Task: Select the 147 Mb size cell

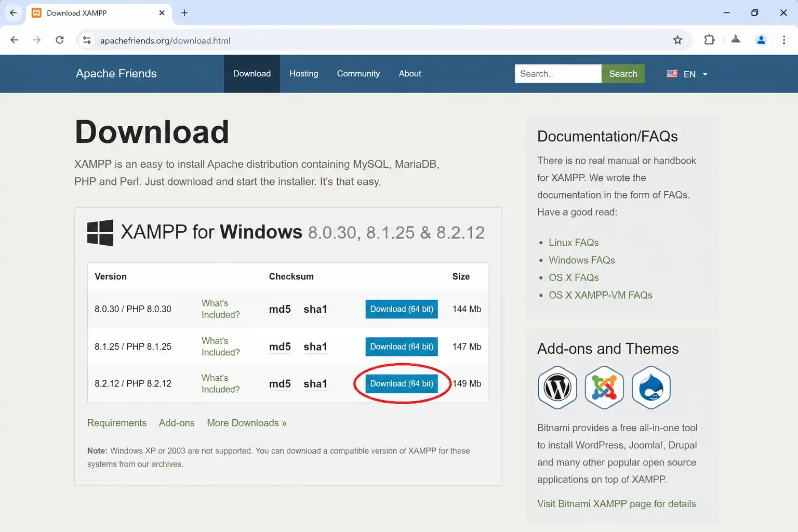Action: coord(467,347)
